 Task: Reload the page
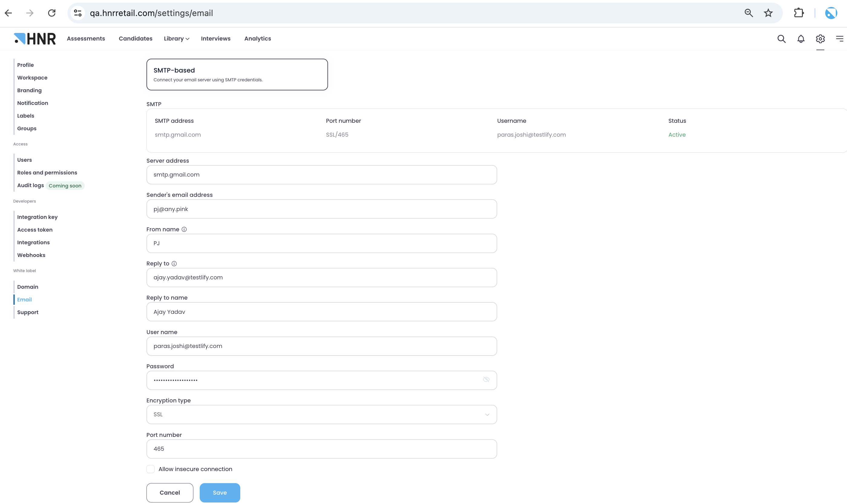pyautogui.click(x=52, y=13)
